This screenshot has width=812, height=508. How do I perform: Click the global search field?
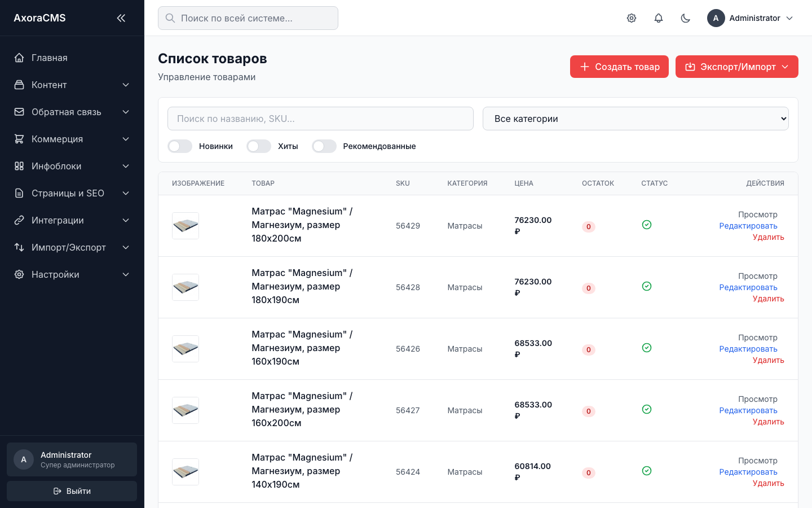tap(248, 18)
